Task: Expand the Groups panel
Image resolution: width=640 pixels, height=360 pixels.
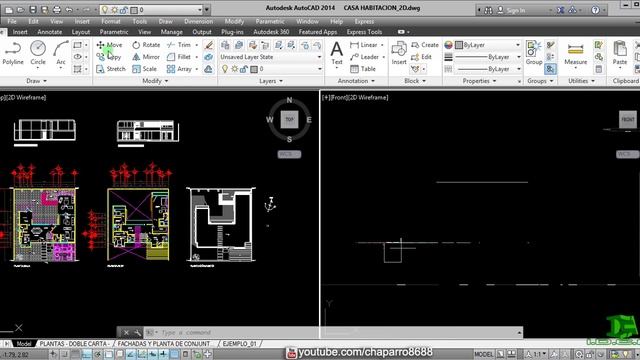Action: (x=540, y=81)
